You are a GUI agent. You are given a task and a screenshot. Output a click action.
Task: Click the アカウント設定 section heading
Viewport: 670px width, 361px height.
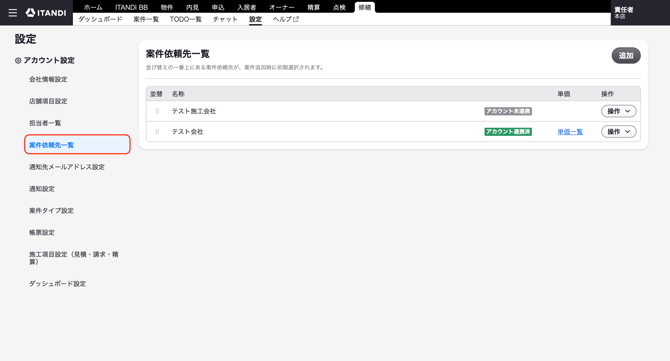click(49, 60)
